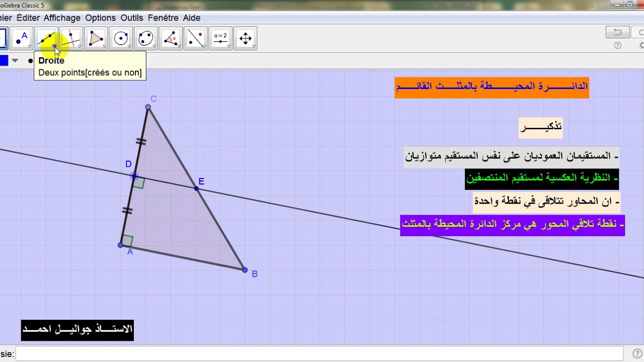The height and width of the screenshot is (362, 644).
Task: Expand the Slider tool's dropdown triangle
Action: pyautogui.click(x=229, y=47)
